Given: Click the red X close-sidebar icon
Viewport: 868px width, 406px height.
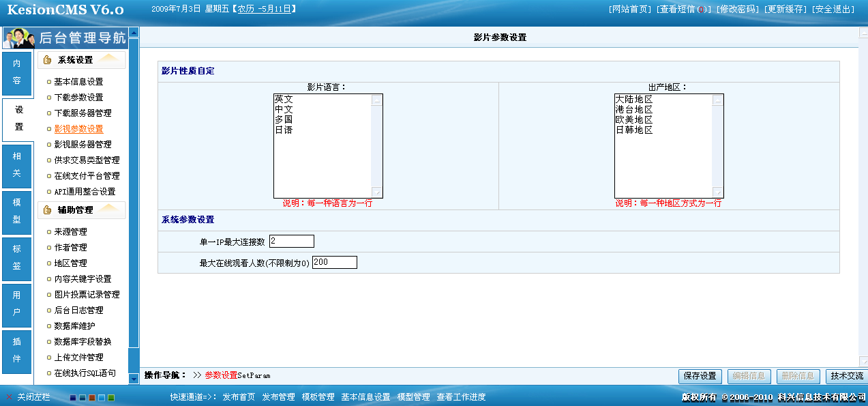Looking at the screenshot, I should [9, 397].
